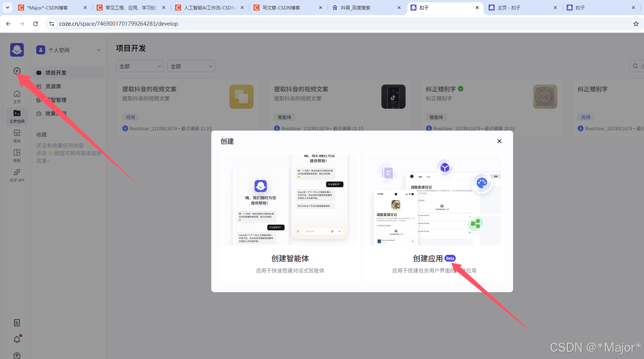The height and width of the screenshot is (359, 644).
Task: Choose the 创建应用 Beta option card
Action: tap(434, 217)
